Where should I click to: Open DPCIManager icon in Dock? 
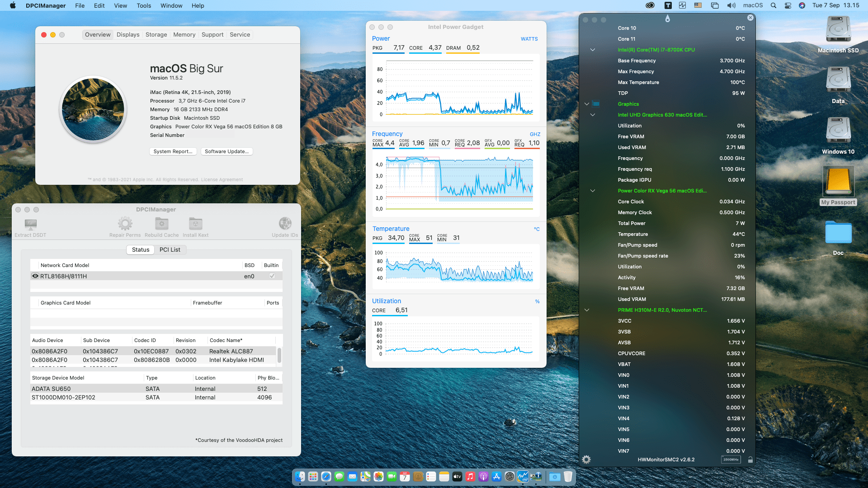[536, 476]
